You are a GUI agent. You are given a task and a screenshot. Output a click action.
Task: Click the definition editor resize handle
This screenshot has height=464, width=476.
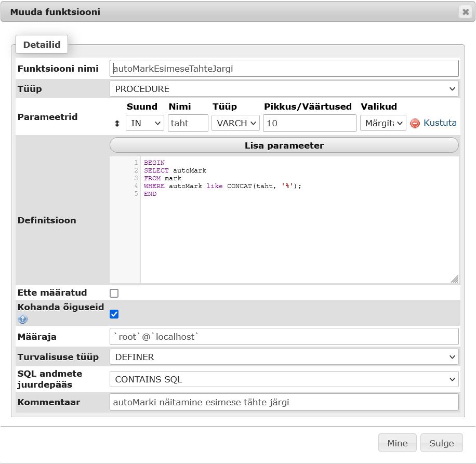pyautogui.click(x=454, y=279)
